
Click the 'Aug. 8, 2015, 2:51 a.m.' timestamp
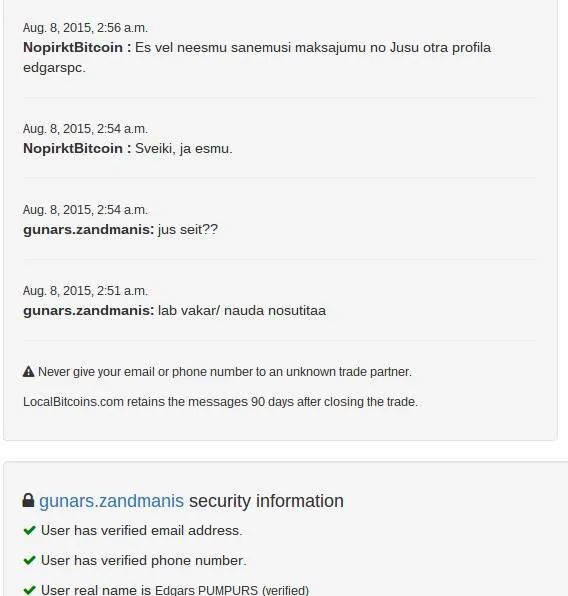[85, 291]
